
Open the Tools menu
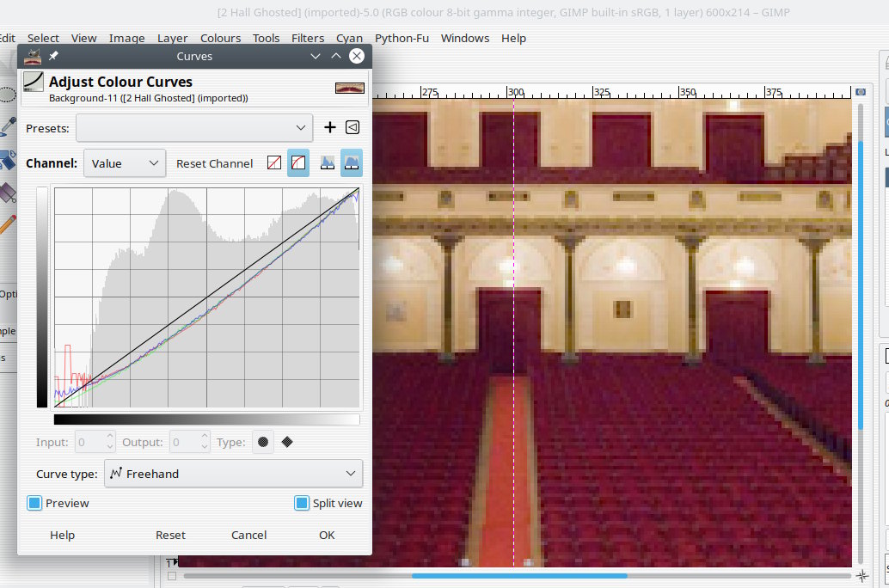click(266, 38)
